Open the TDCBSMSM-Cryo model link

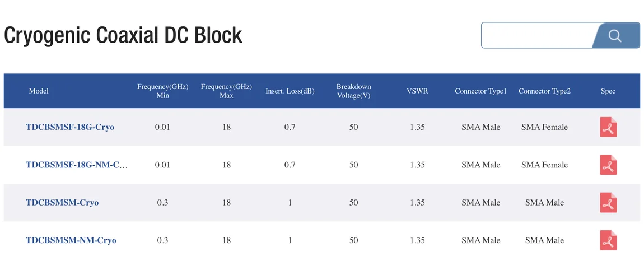[x=62, y=203]
